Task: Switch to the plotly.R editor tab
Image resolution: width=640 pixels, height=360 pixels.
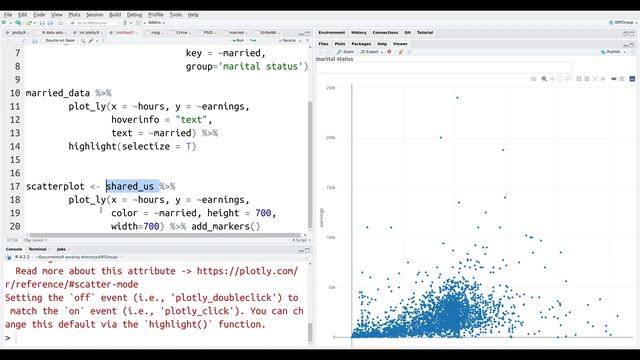Action: 18,33
